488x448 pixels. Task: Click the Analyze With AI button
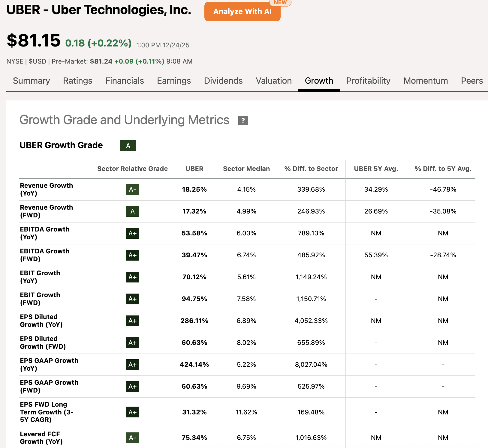pos(242,11)
